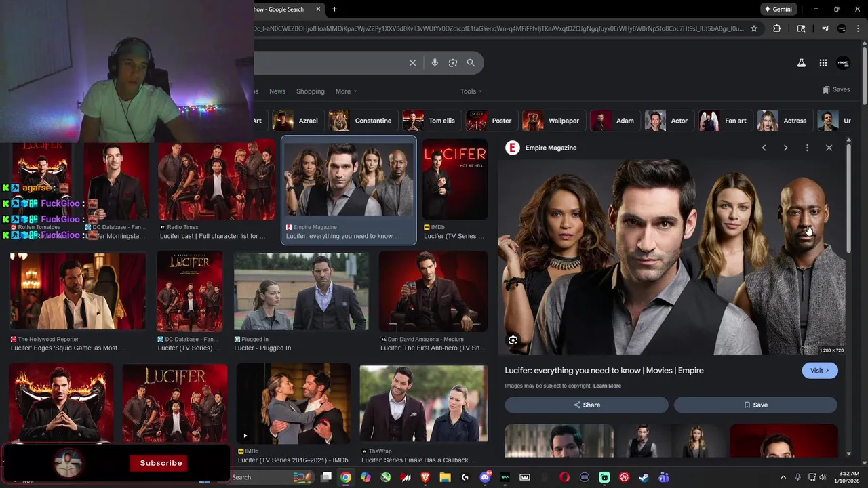Screen dimensions: 868x488
Task: Filter images by Azrael chip
Action: click(x=297, y=121)
